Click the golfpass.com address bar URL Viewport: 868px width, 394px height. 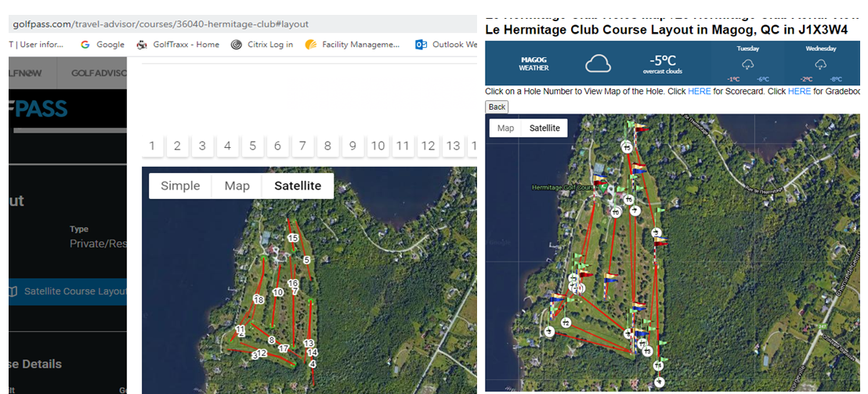click(161, 24)
